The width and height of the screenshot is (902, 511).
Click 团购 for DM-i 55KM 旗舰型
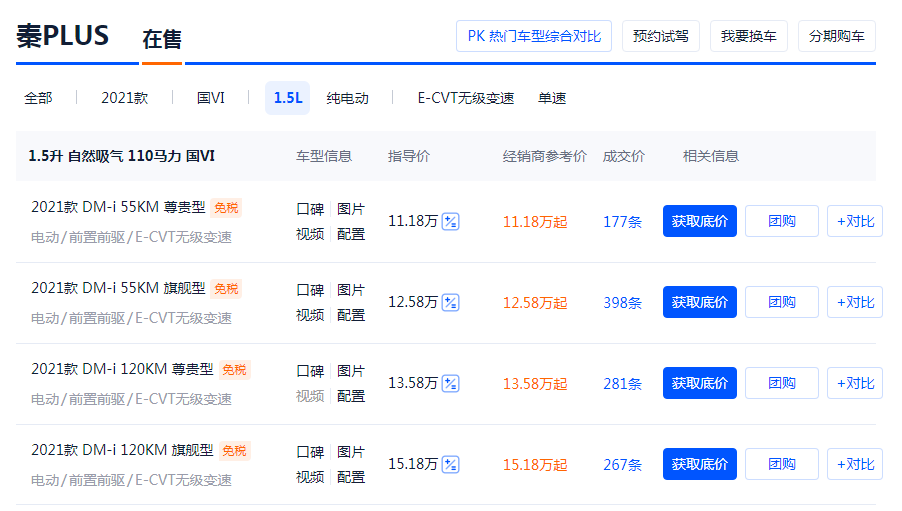[782, 302]
